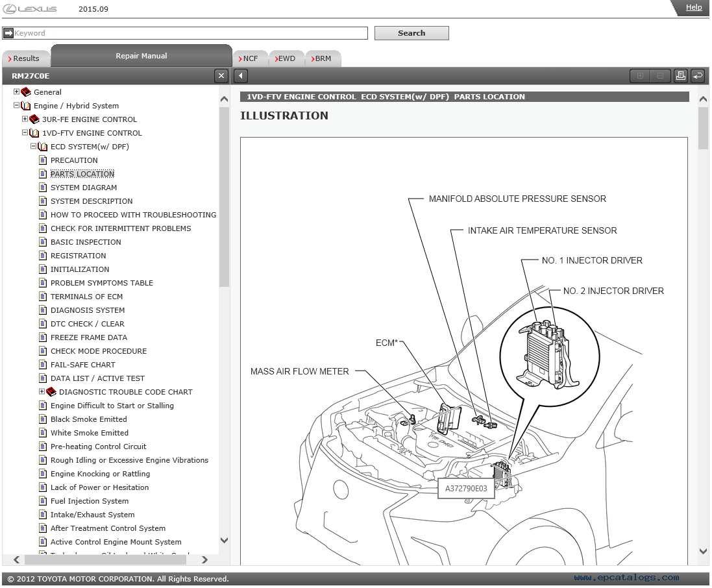
Task: Click the FREEZE FRAME DATA document icon
Action: 43,337
